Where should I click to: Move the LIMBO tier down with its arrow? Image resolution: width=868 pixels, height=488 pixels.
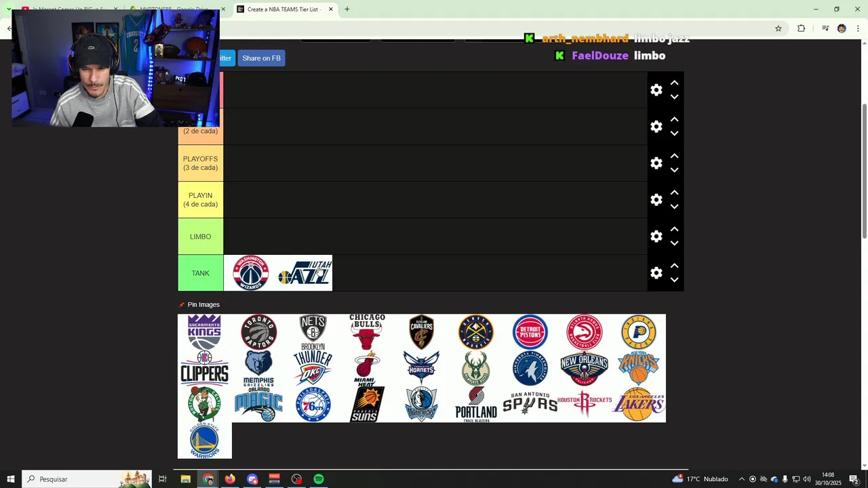[674, 243]
